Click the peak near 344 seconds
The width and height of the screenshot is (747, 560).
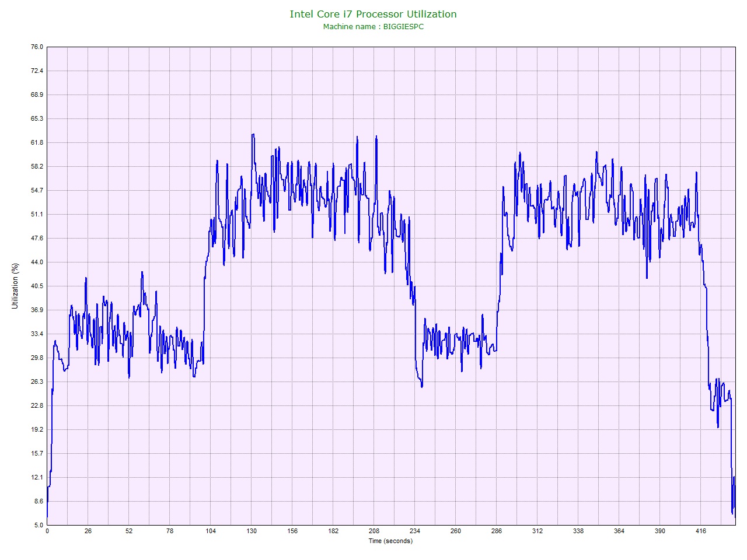pyautogui.click(x=596, y=153)
